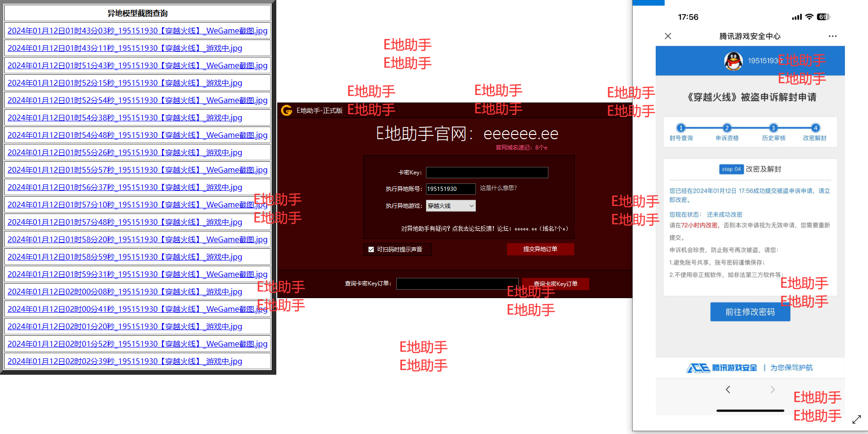Open 01时43分03秒 WeGame截图.jpg link
Image resolution: width=868 pixels, height=434 pixels.
tap(137, 31)
